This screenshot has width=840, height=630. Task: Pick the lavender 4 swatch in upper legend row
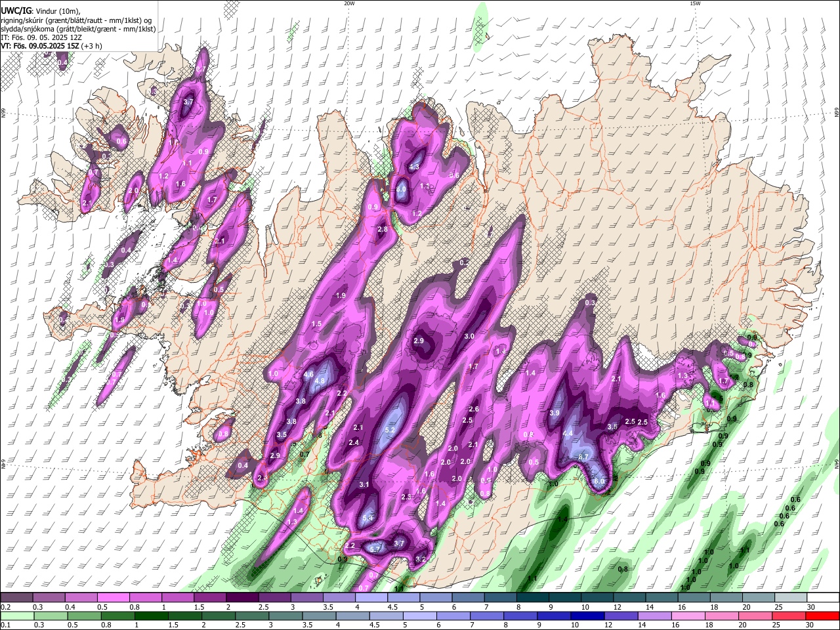tap(371, 598)
